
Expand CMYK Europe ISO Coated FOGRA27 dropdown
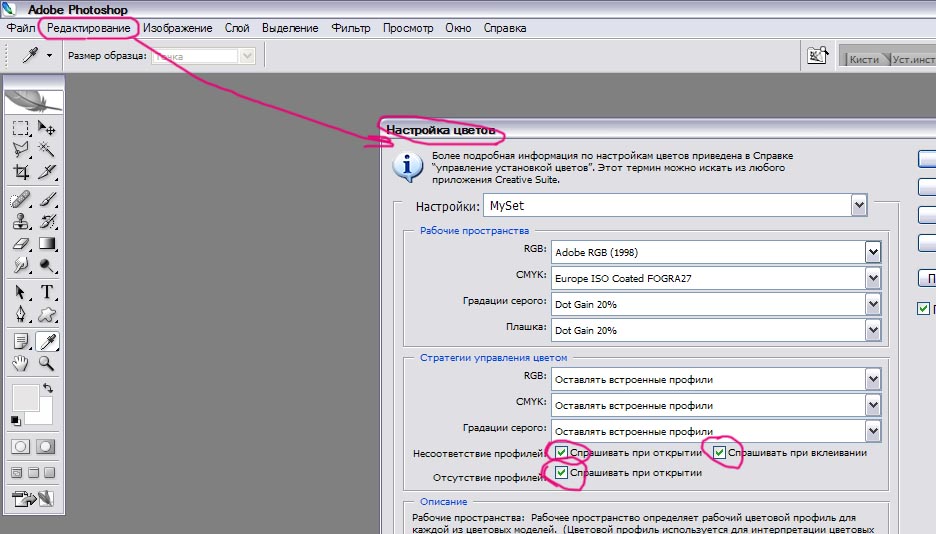tap(873, 278)
